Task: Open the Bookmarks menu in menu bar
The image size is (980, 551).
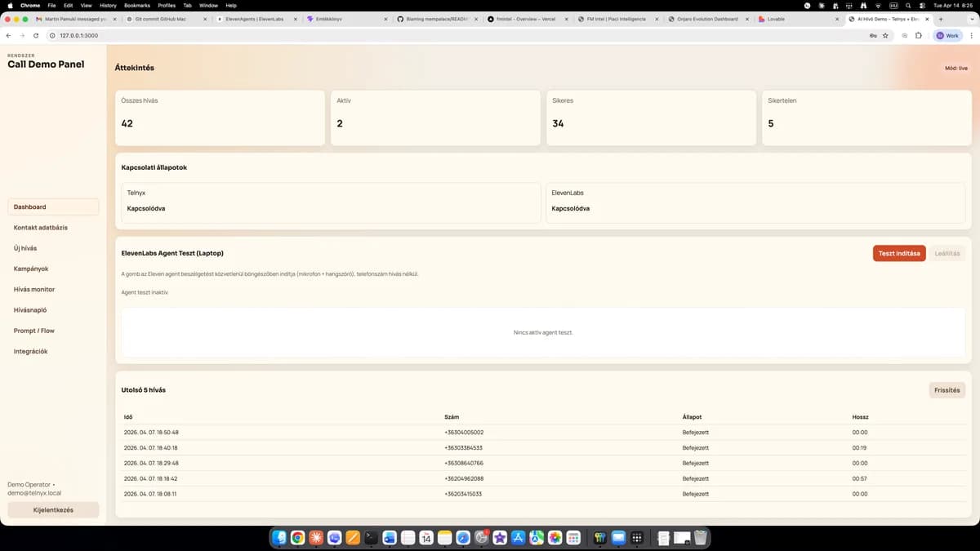Action: (137, 5)
